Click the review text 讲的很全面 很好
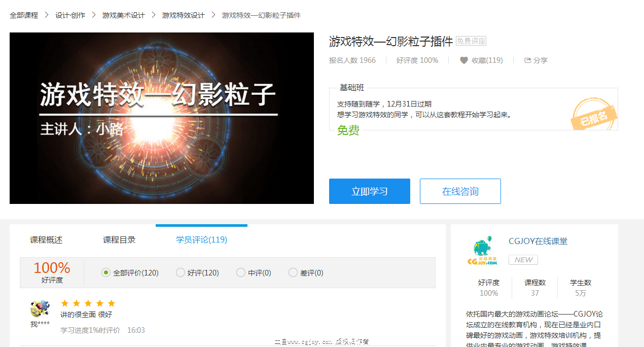Viewport: 644px width, 347px height. 86,315
